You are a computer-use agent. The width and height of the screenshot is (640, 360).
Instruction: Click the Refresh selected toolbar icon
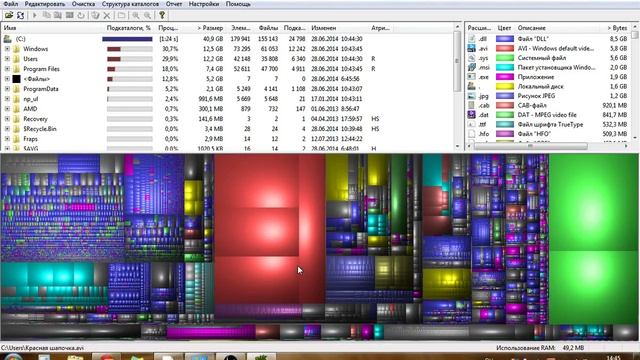[x=81, y=15]
